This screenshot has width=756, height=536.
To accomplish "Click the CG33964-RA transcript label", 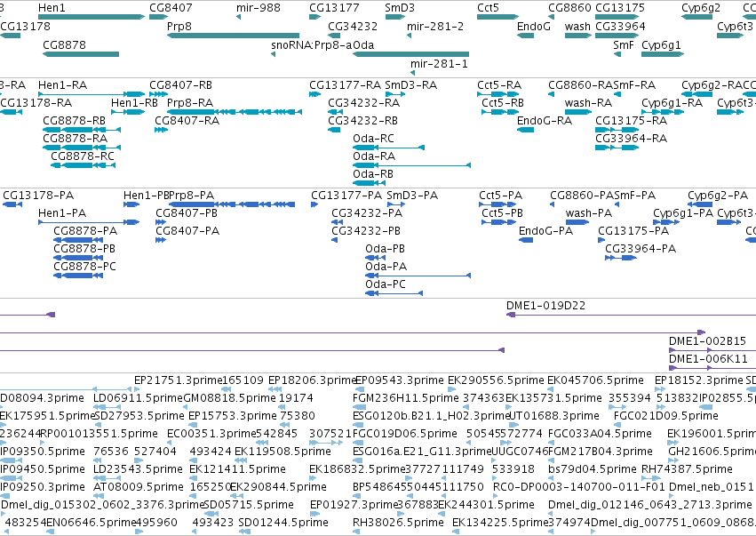I will click(x=631, y=139).
